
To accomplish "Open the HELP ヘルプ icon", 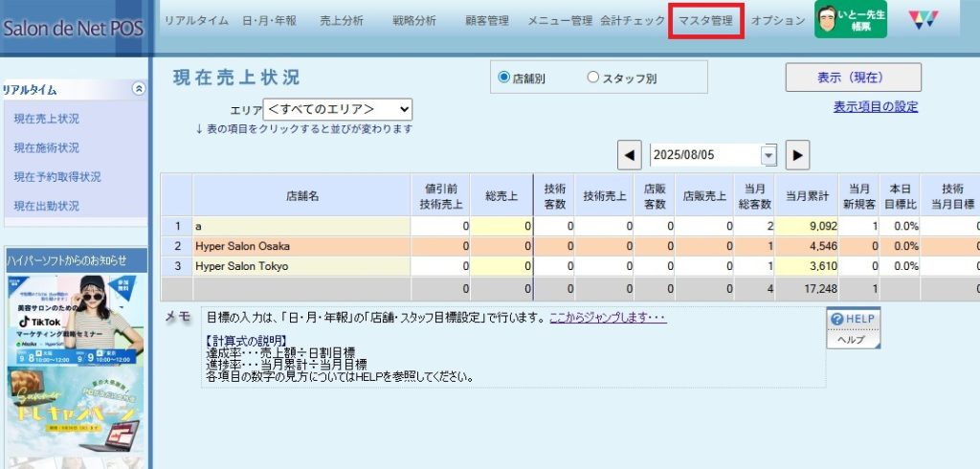I will pyautogui.click(x=854, y=328).
